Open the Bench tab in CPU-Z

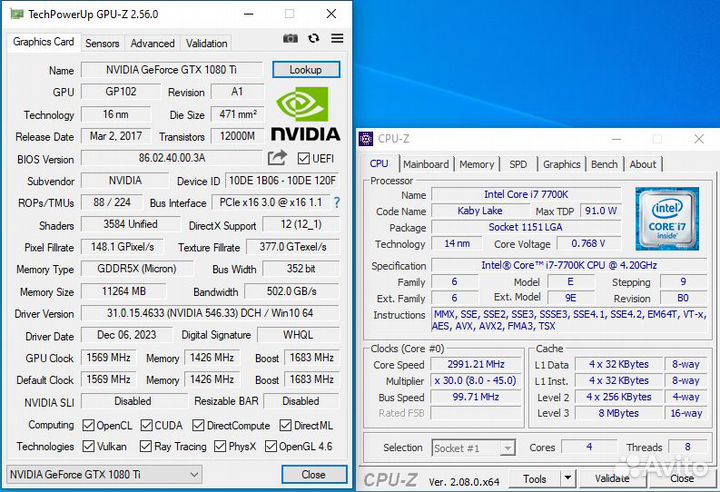click(x=604, y=164)
